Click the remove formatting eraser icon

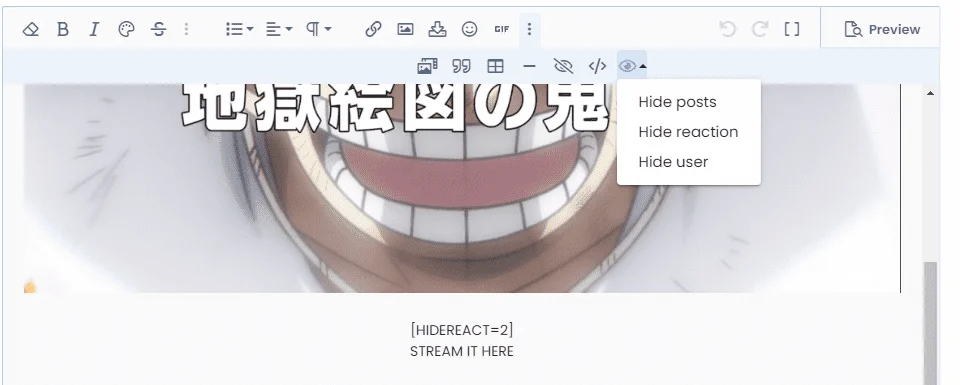click(x=31, y=29)
